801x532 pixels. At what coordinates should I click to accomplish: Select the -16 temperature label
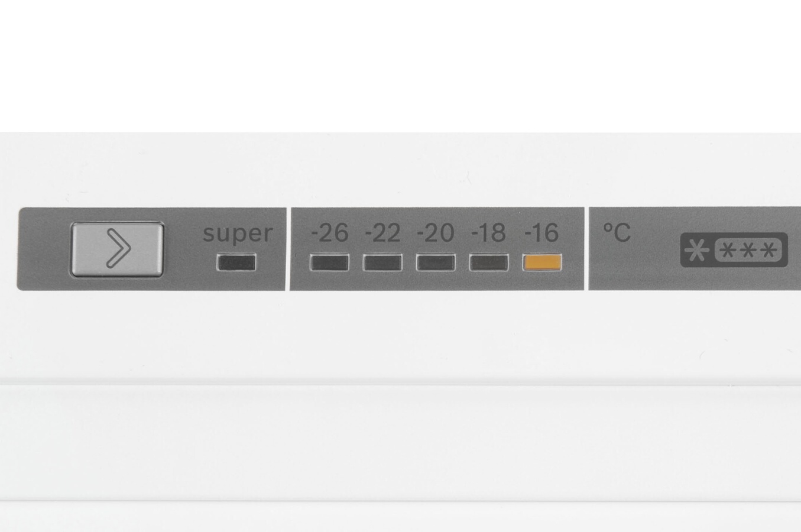point(541,233)
